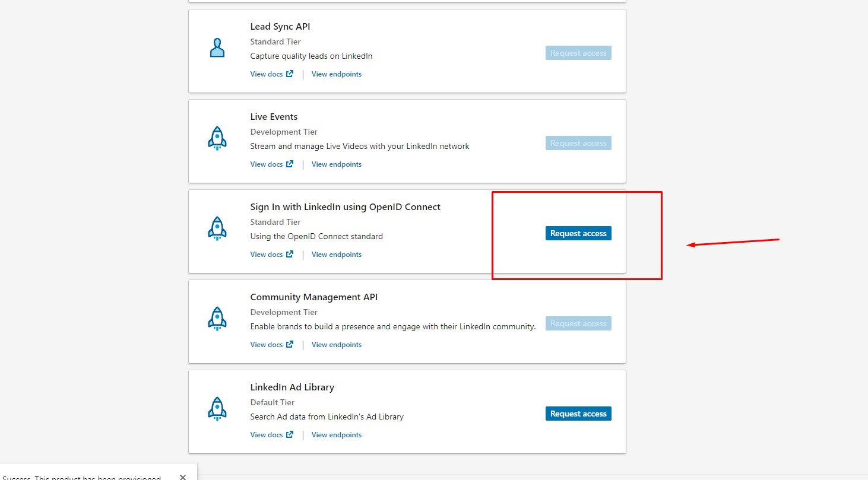Request access for LinkedIn Ad Library
Image resolution: width=868 pixels, height=480 pixels.
point(578,414)
